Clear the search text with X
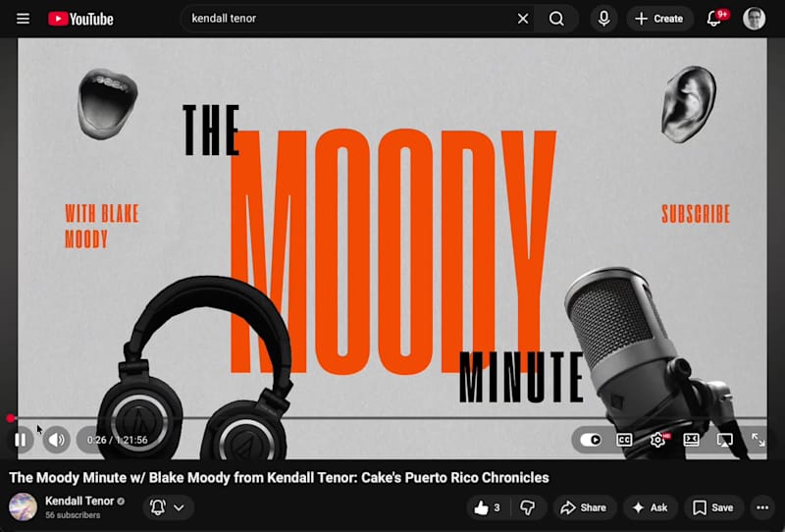The image size is (785, 532). click(523, 19)
